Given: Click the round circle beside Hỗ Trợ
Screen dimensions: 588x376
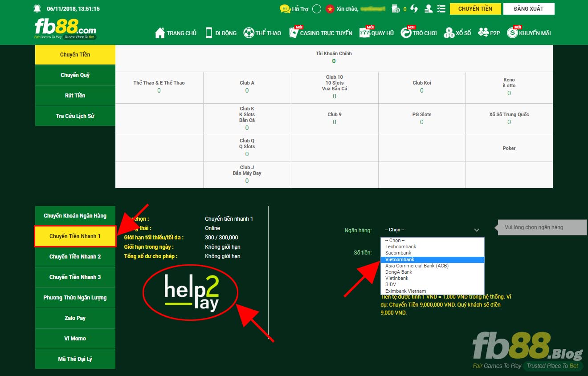Looking at the screenshot, I should [317, 9].
